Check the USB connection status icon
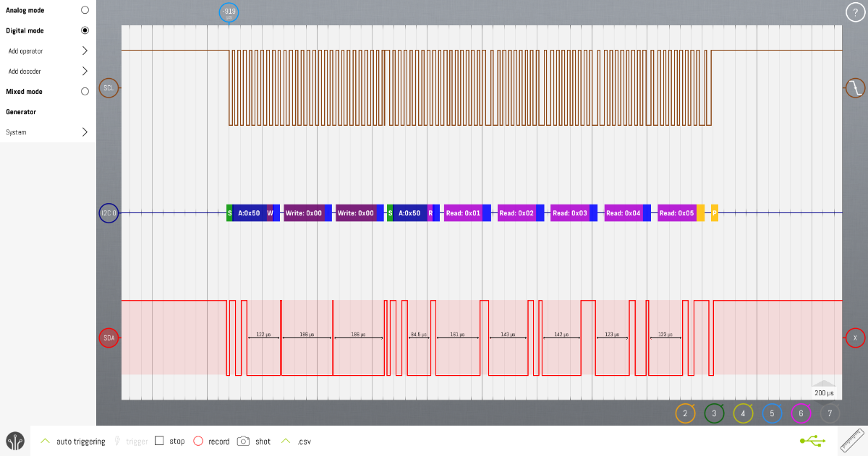Image resolution: width=868 pixels, height=456 pixels. [813, 441]
